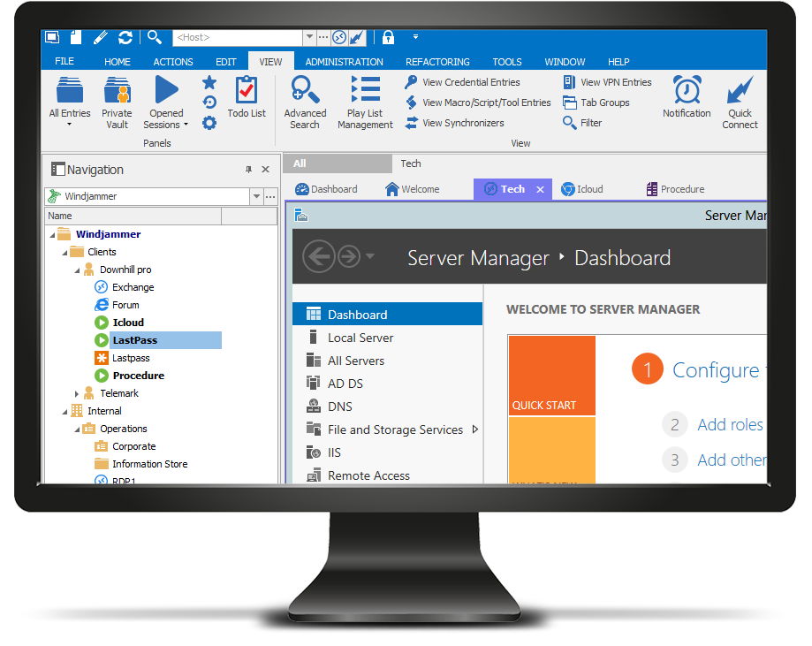Click the refresh icon in quick access toolbar

pyautogui.click(x=125, y=37)
